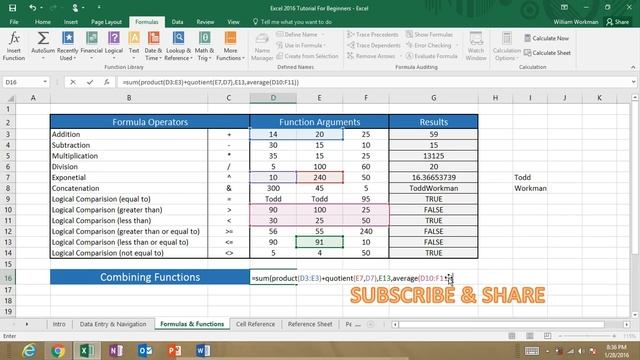This screenshot has width=640, height=360.
Task: Open the Insert Function dialog
Action: [14, 47]
